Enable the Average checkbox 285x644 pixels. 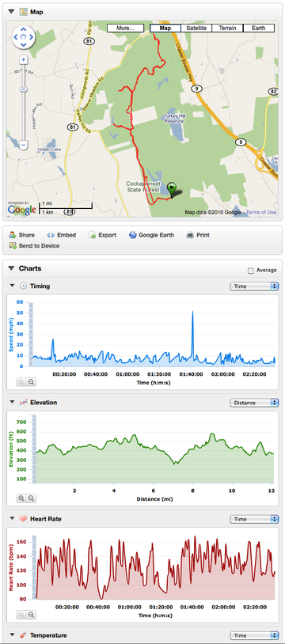tap(250, 271)
